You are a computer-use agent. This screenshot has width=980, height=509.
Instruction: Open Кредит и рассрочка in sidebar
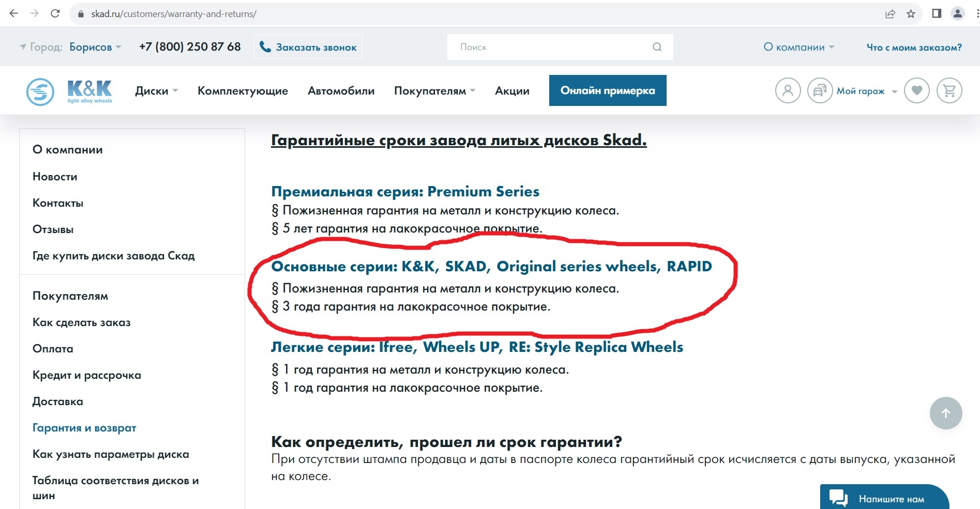click(87, 375)
